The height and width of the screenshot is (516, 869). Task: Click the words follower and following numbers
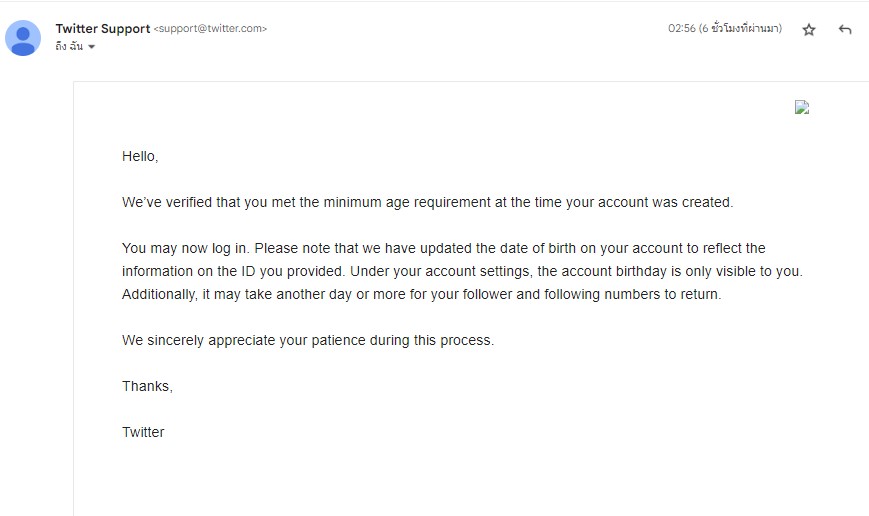click(551, 294)
